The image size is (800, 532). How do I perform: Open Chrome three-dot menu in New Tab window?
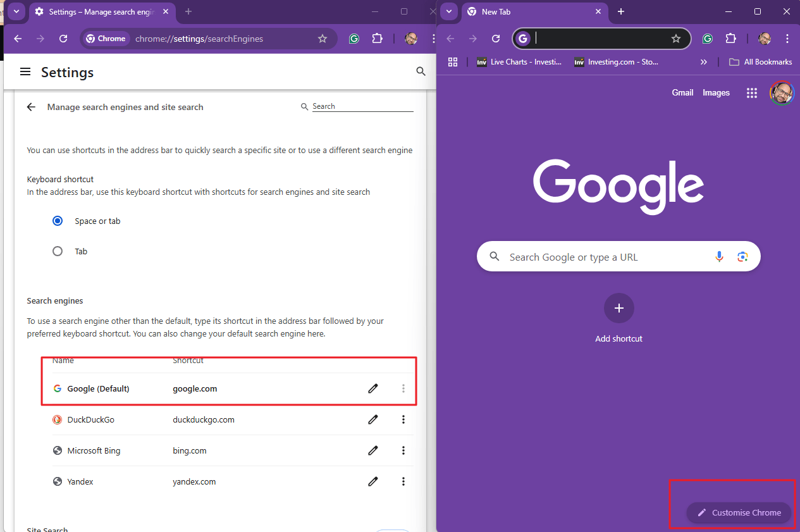click(787, 39)
